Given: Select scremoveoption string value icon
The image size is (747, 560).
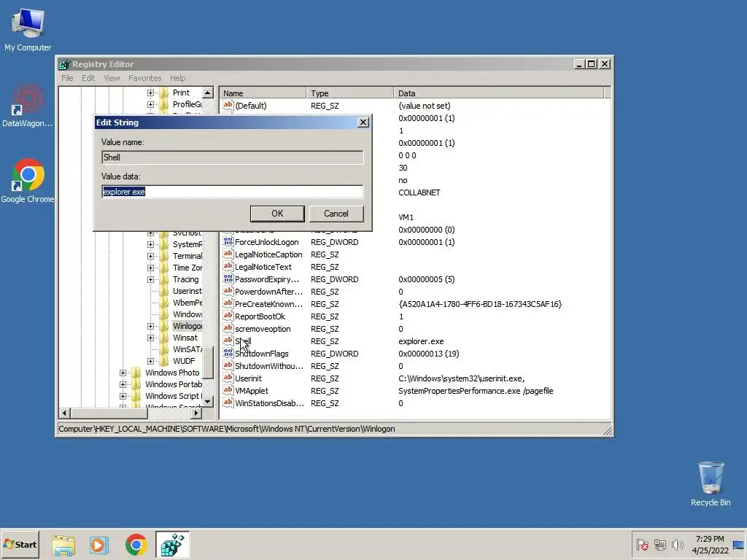Looking at the screenshot, I should [228, 328].
